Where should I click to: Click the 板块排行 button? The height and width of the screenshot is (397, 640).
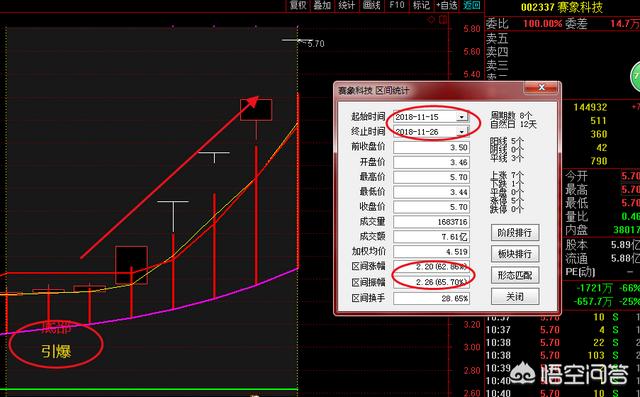(x=515, y=254)
